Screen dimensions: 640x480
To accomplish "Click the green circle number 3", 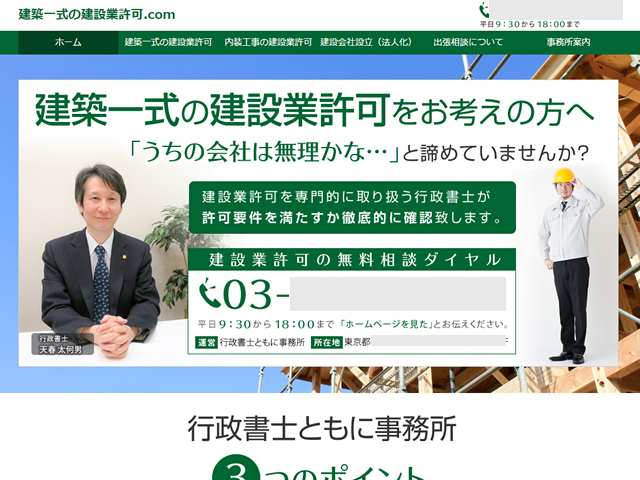I will pos(236,468).
